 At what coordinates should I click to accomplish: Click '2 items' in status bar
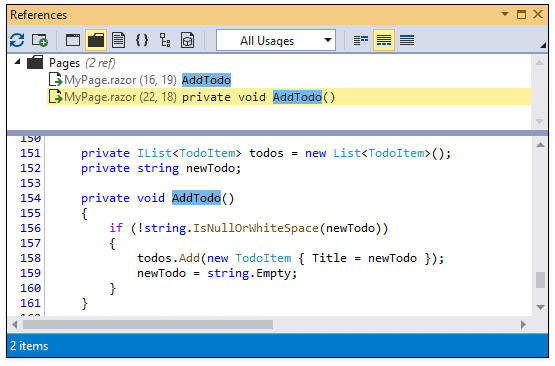(x=29, y=346)
